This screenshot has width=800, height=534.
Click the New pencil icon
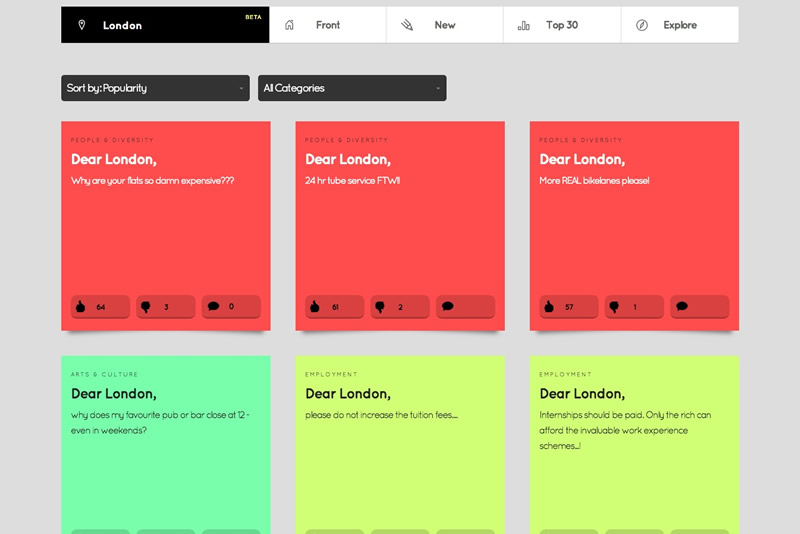click(407, 25)
